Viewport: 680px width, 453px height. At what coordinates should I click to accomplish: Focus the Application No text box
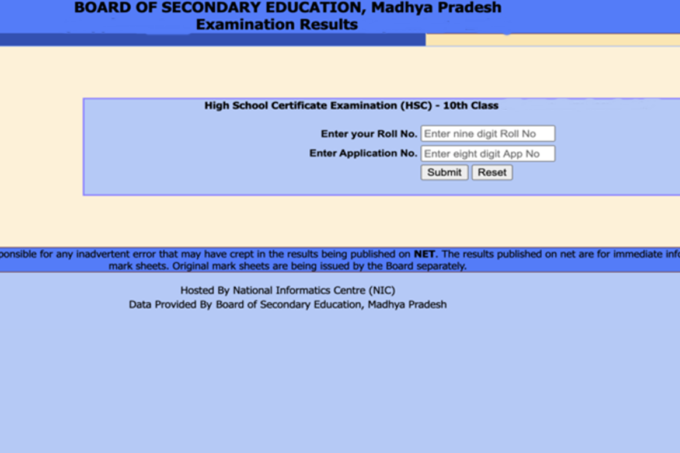pos(487,154)
